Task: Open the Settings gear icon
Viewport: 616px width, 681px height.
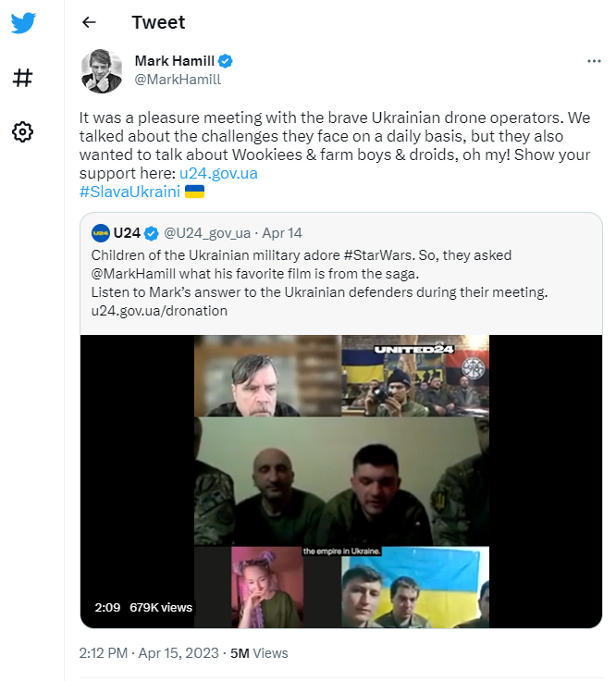Action: coord(22,132)
